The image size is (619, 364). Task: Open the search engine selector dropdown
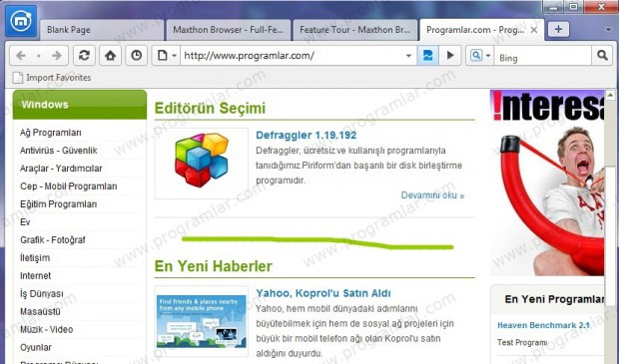pos(480,55)
